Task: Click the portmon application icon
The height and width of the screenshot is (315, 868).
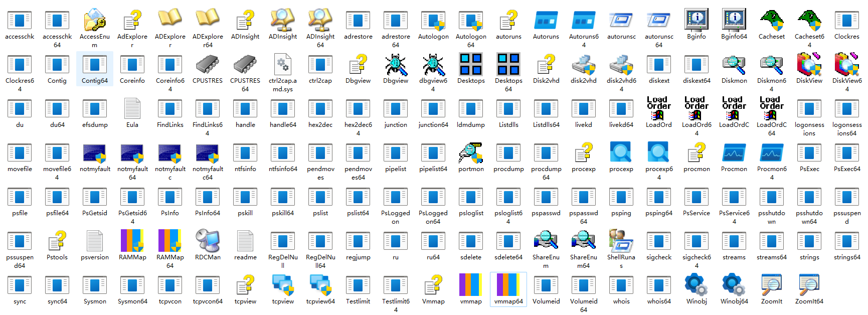Action: coord(470,153)
